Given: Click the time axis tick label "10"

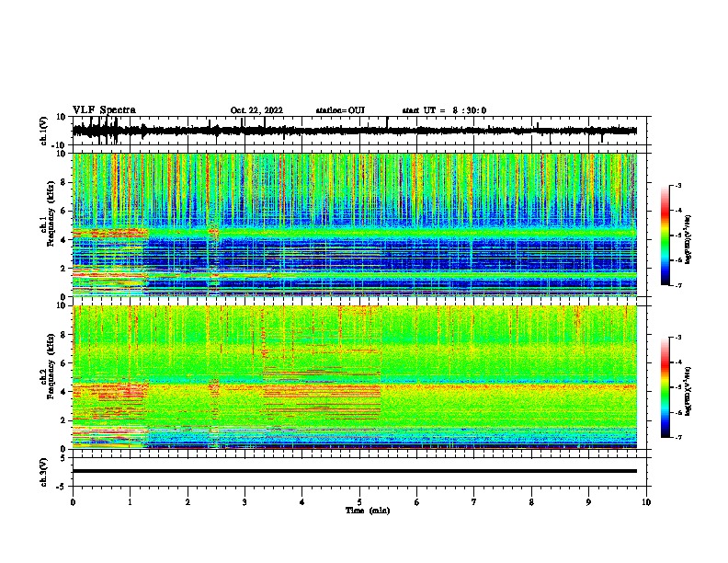Looking at the screenshot, I should (646, 502).
